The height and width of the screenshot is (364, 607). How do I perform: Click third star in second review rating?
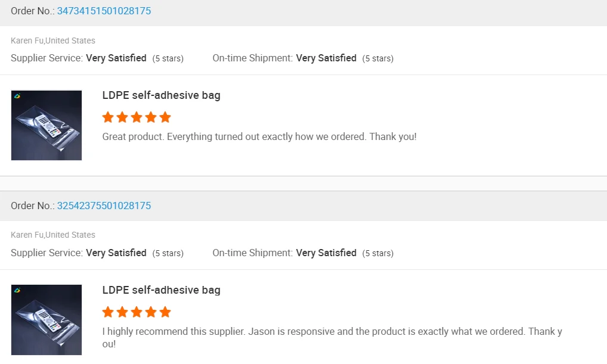click(137, 312)
